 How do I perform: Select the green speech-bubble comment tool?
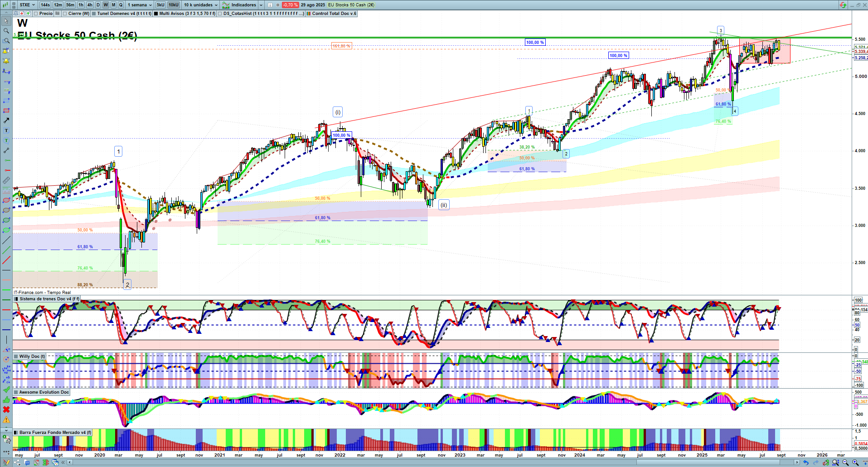click(x=6, y=140)
